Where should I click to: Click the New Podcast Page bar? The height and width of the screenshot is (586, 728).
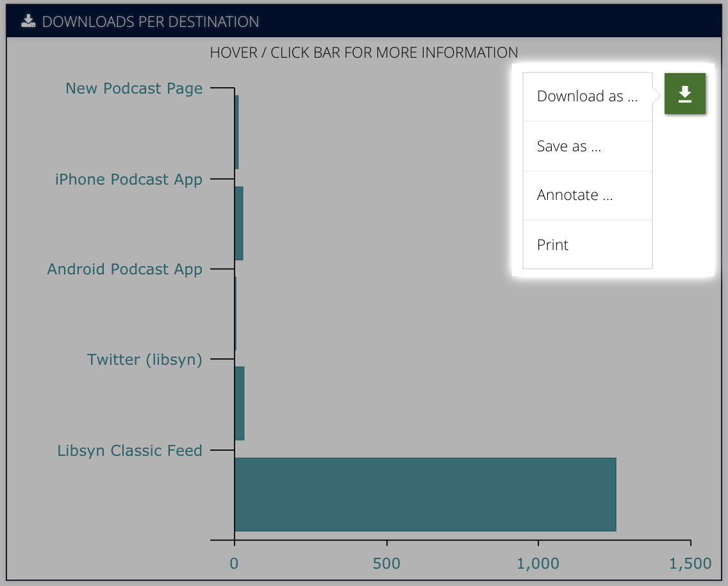pos(236,132)
